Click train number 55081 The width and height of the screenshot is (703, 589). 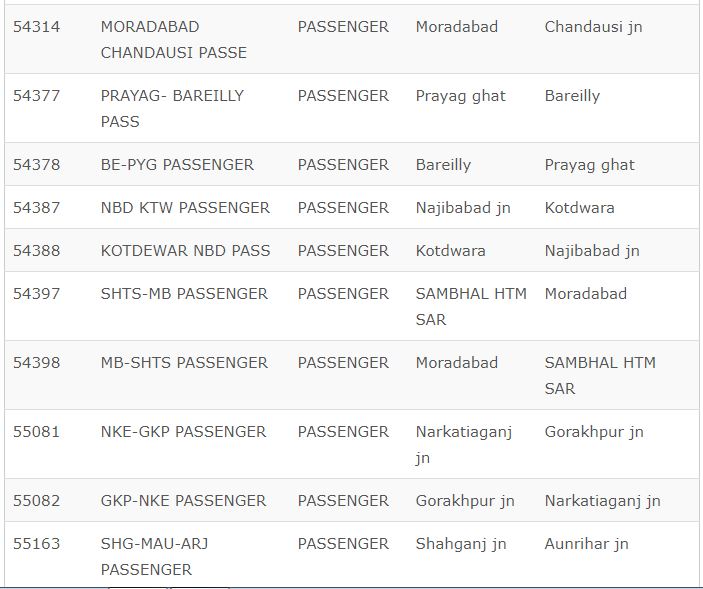pyautogui.click(x=36, y=432)
